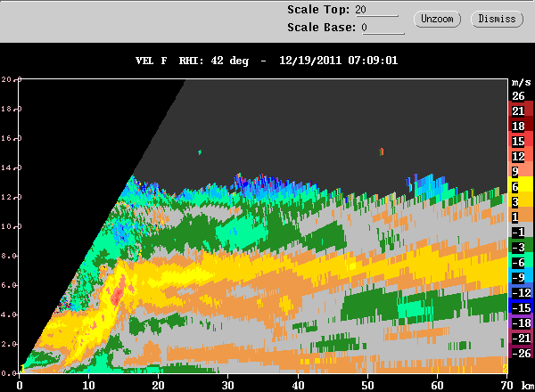Click the blue -15 m/s legend swatch
Image resolution: width=535 pixels, height=392 pixels.
(521, 307)
